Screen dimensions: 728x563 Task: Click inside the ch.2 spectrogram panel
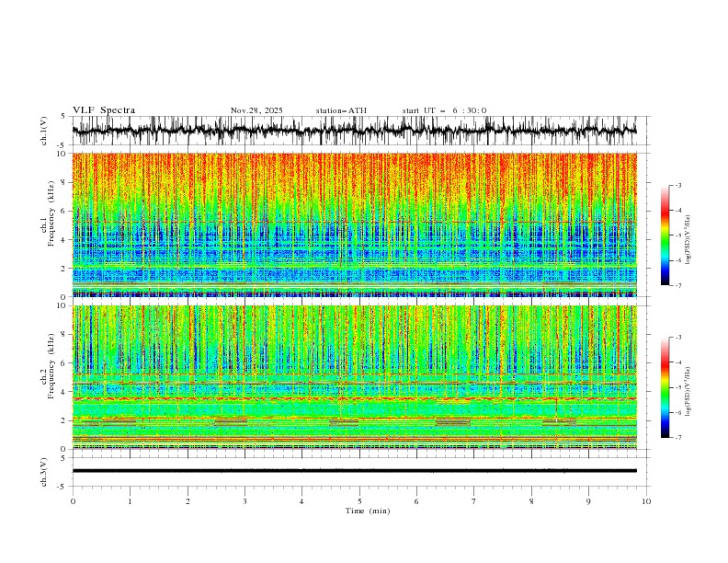click(x=354, y=377)
